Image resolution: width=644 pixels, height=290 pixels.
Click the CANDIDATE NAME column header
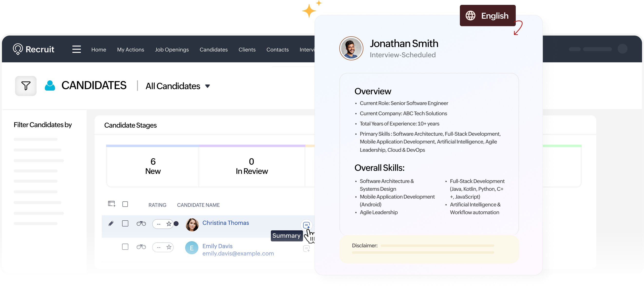(x=198, y=205)
